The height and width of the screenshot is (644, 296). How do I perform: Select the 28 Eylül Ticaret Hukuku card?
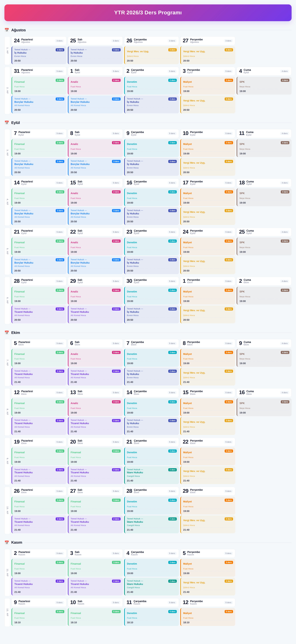(x=39, y=315)
